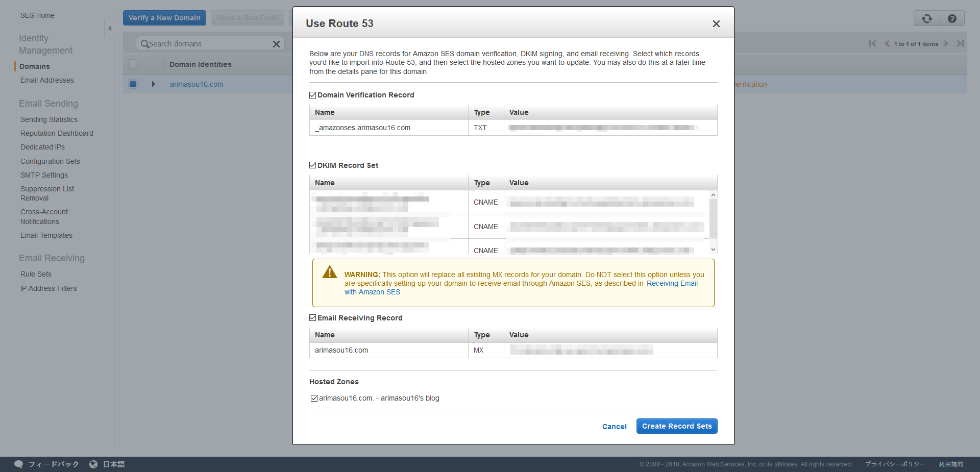Screen dimensions: 980x472
Task: Open the help question mark icon
Action: point(952,18)
